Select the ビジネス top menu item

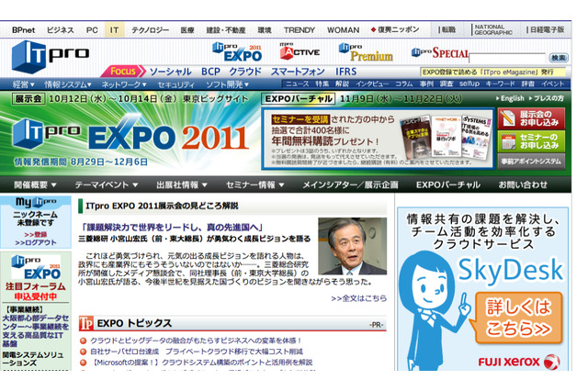click(60, 30)
